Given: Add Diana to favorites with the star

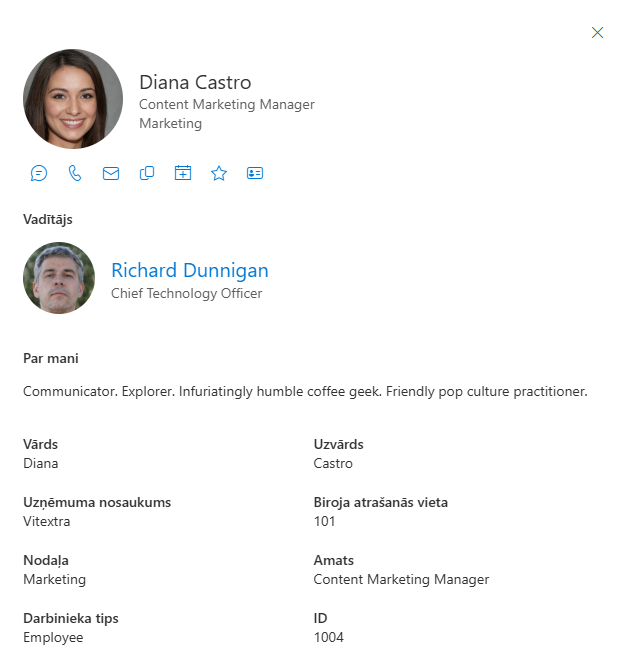Looking at the screenshot, I should pyautogui.click(x=219, y=173).
